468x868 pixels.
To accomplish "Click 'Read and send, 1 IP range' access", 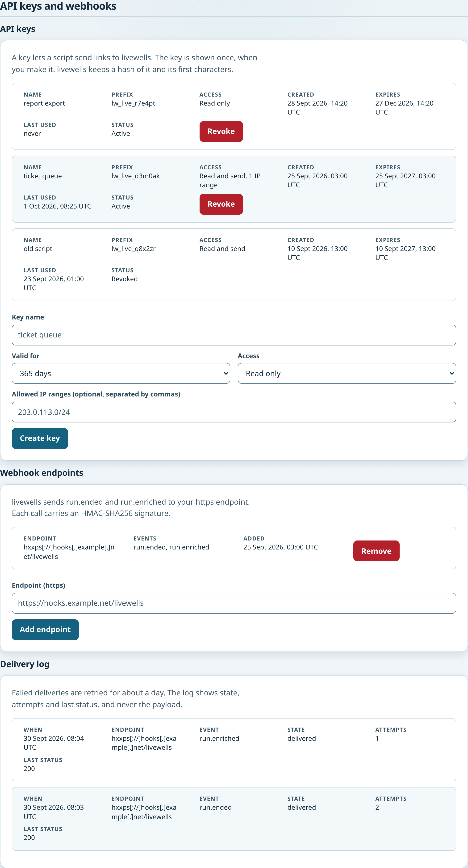I will pos(230,181).
